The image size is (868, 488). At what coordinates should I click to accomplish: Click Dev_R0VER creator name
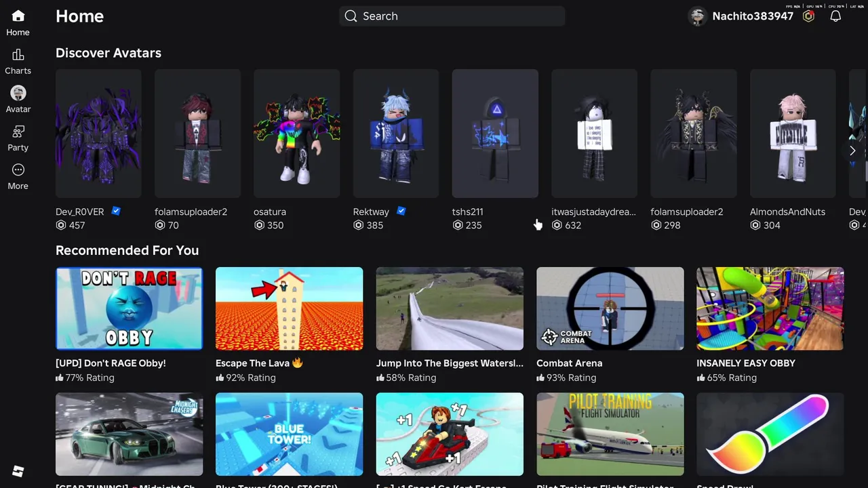(80, 211)
